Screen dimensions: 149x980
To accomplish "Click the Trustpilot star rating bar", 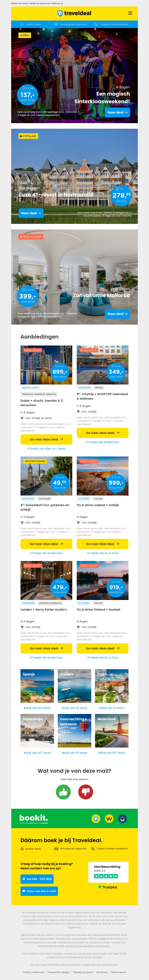I will (x=106, y=876).
